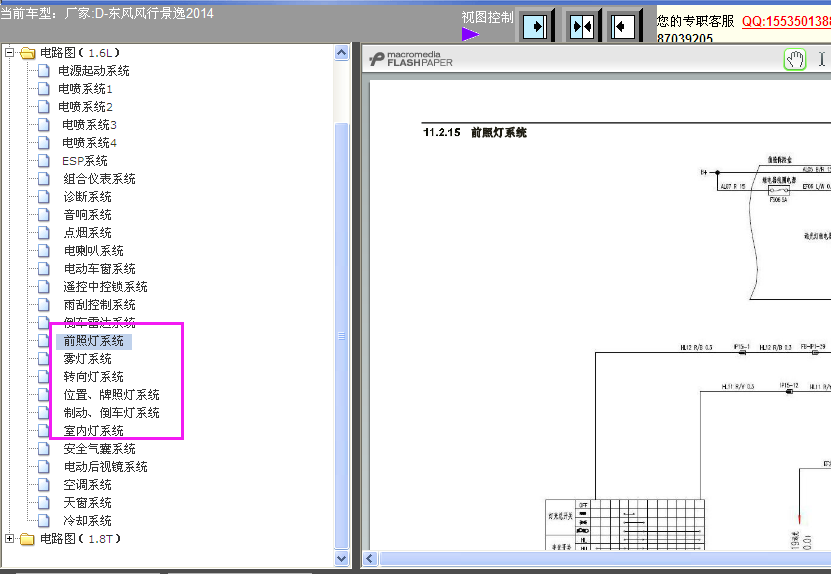Open the 电喷系统4 diagram
Viewport: 831px width, 574px height.
[90, 143]
